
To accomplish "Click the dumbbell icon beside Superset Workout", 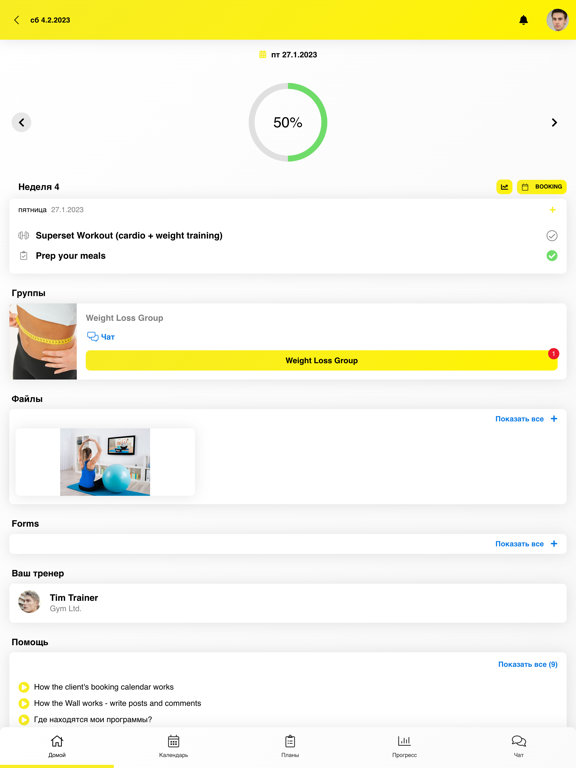I will point(24,236).
